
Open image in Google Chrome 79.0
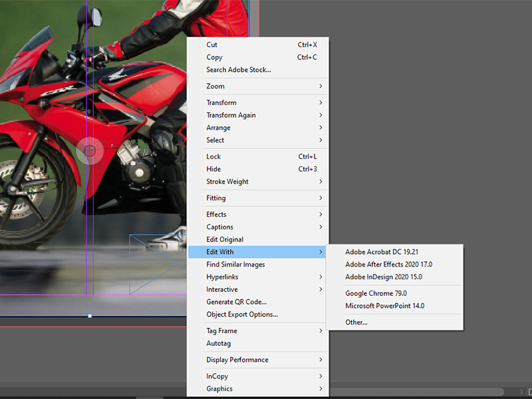point(376,293)
